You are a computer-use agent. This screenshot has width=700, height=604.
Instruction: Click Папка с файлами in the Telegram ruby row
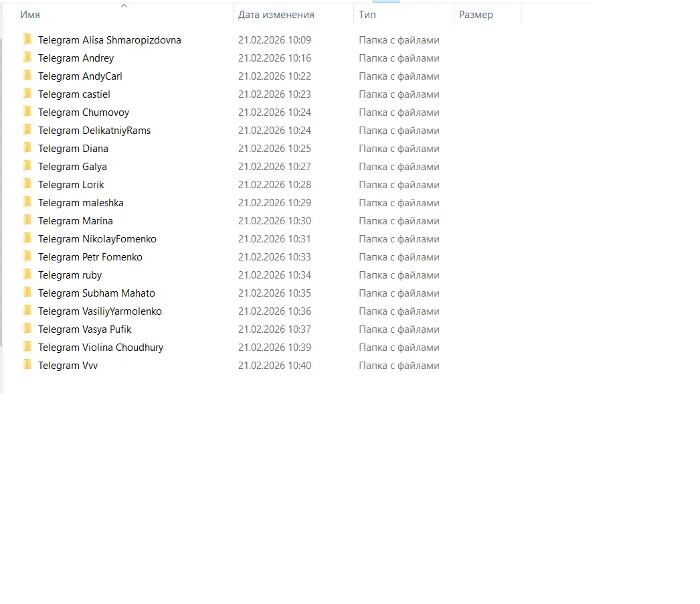pos(399,275)
